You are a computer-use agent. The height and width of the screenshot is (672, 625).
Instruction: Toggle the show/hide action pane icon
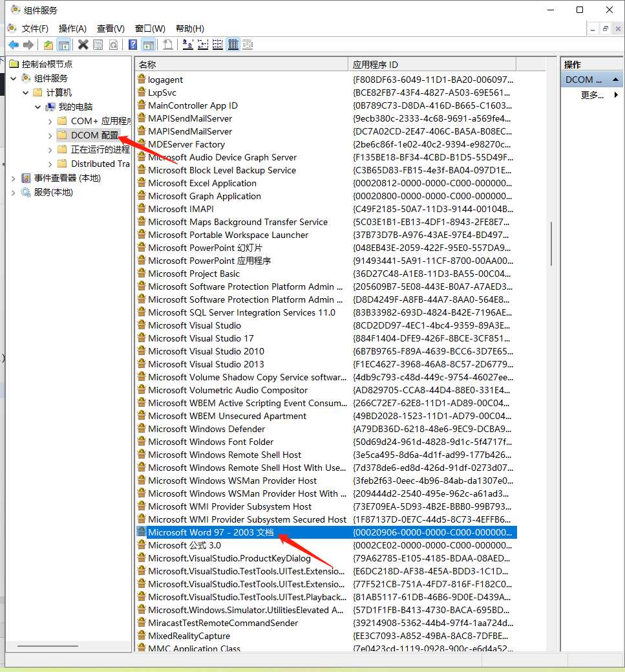click(149, 45)
